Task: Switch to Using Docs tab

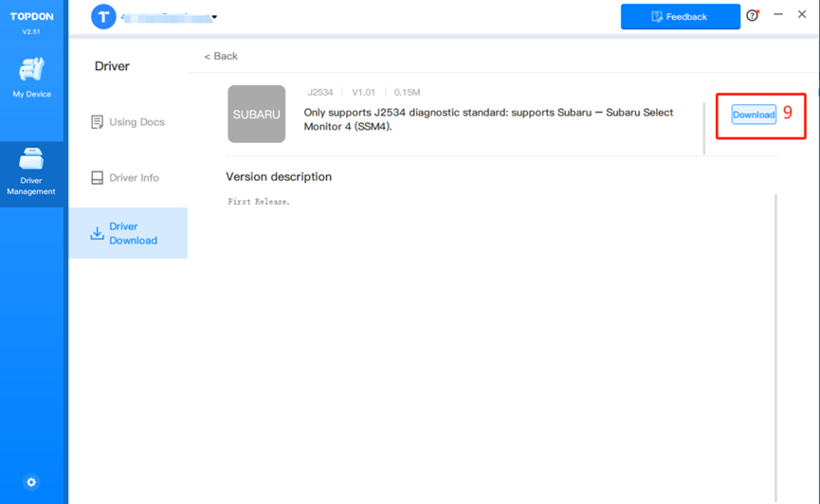Action: click(128, 122)
